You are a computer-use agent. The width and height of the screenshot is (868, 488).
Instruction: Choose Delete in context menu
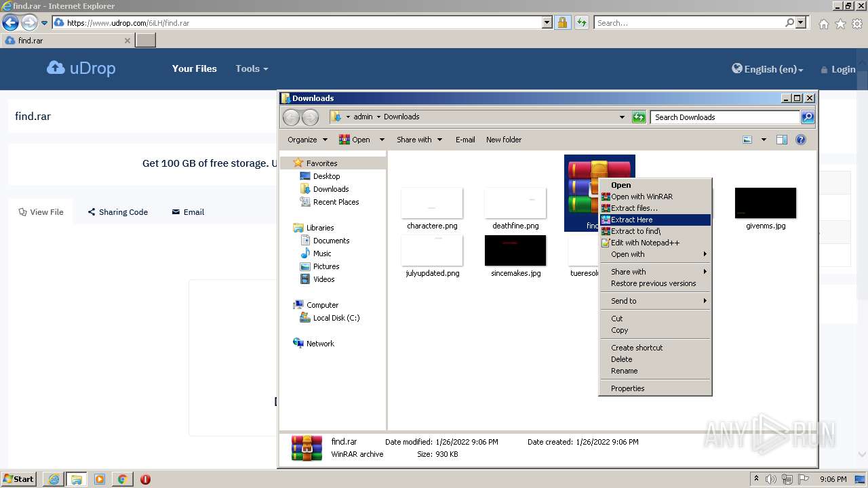click(x=655, y=359)
